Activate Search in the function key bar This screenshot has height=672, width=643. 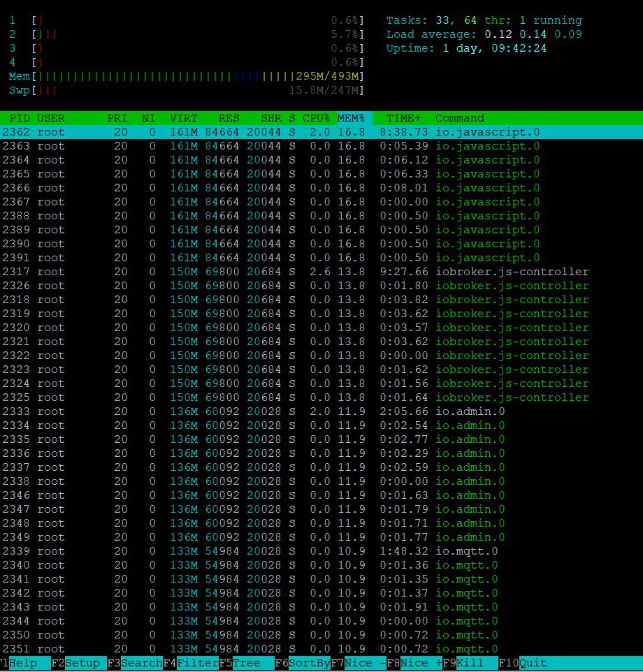[141, 663]
